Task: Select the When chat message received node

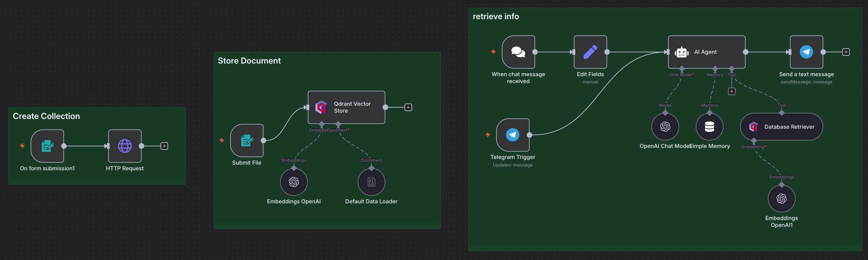Action: click(518, 52)
